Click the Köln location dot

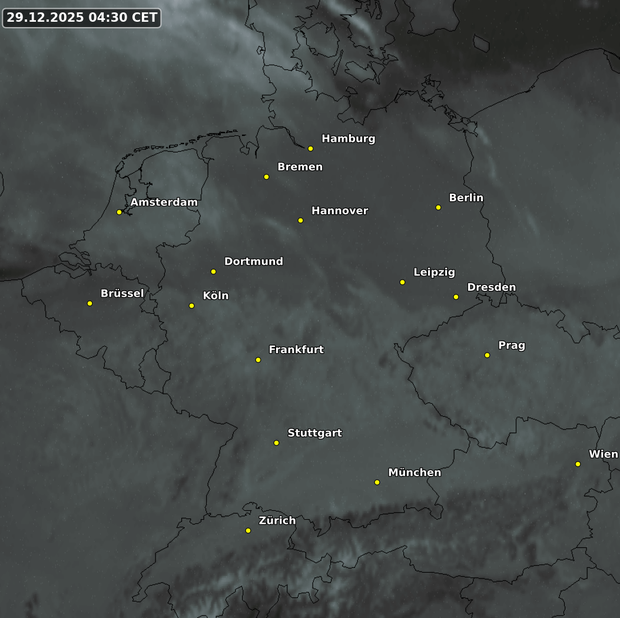pyautogui.click(x=192, y=306)
